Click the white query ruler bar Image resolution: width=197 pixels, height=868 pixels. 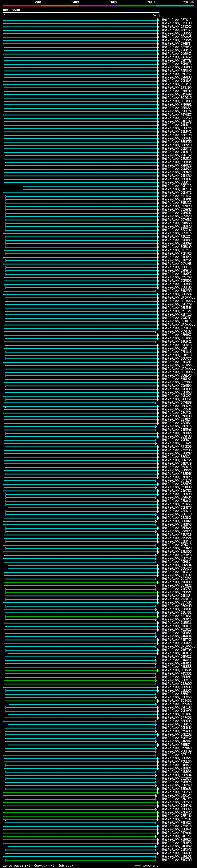click(x=81, y=12)
